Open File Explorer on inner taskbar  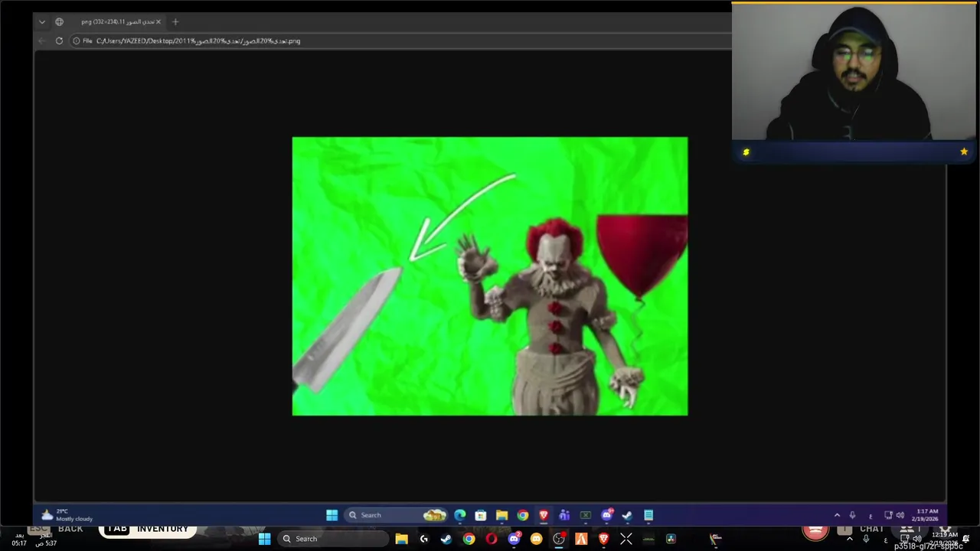pyautogui.click(x=501, y=515)
